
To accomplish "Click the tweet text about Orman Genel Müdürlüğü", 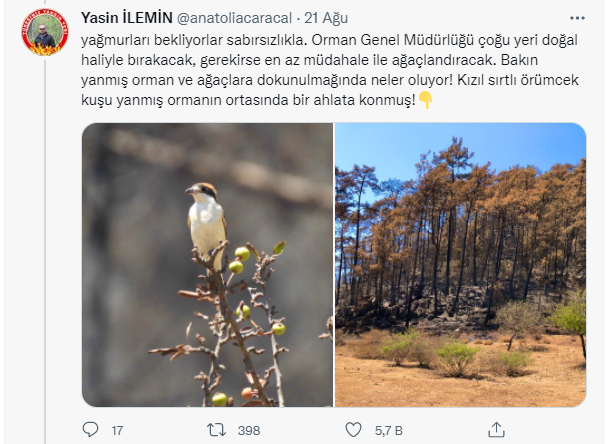I will point(330,70).
